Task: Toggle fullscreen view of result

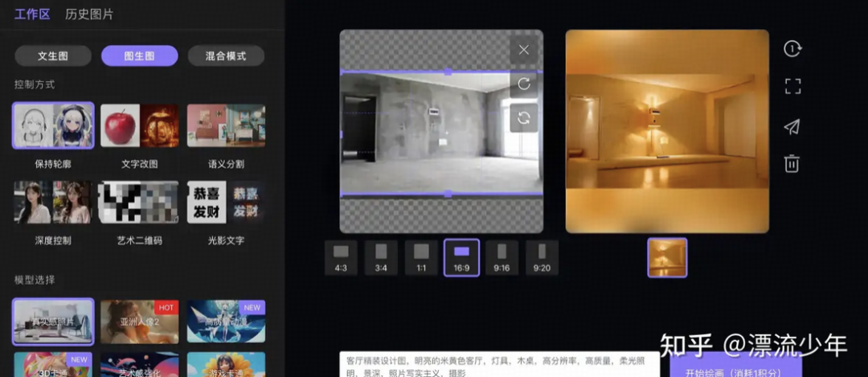Action: click(x=792, y=86)
